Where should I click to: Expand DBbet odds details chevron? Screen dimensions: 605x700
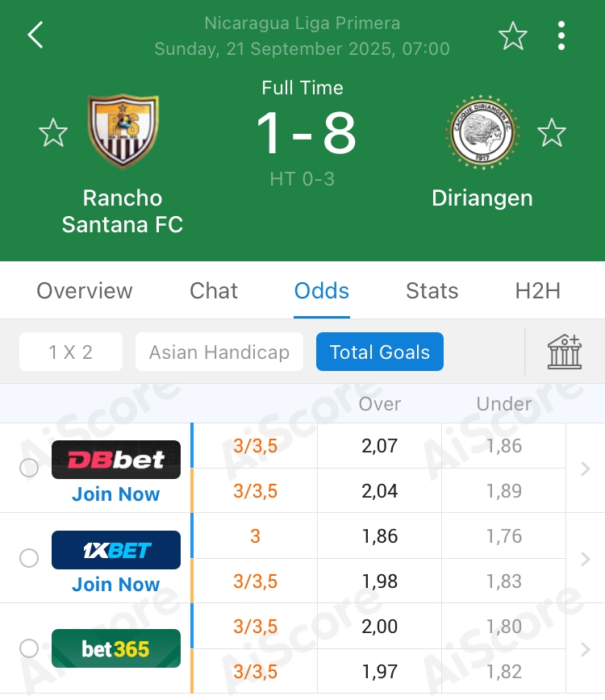coord(586,469)
